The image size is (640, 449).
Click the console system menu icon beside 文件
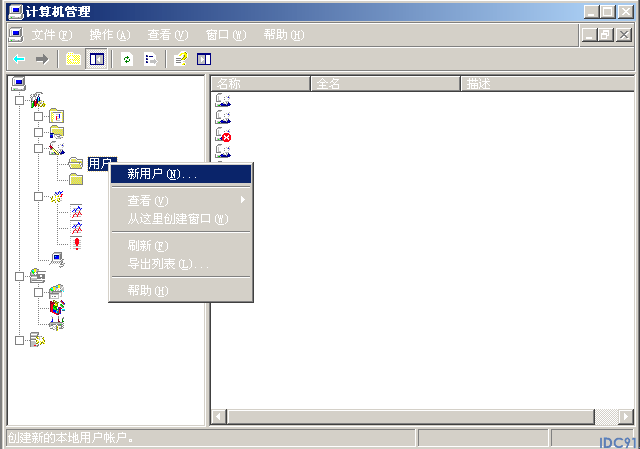tap(16, 35)
